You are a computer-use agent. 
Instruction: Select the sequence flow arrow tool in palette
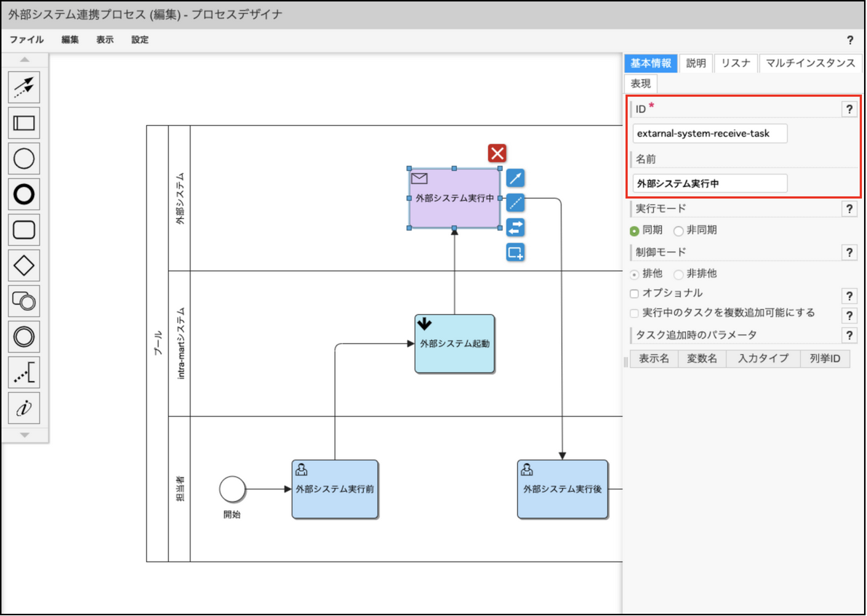(x=24, y=87)
